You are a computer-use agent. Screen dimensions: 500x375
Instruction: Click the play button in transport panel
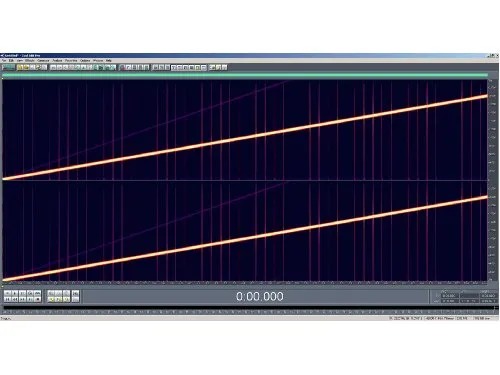click(x=15, y=293)
